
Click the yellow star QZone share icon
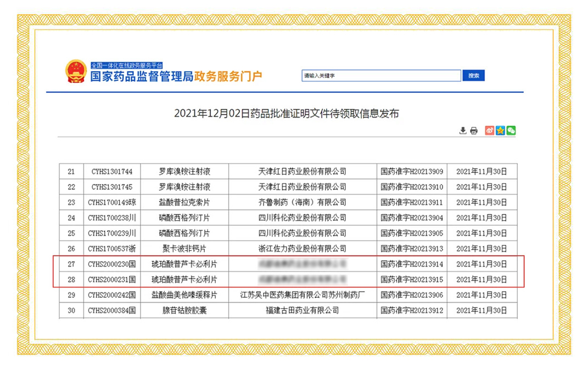(500, 130)
